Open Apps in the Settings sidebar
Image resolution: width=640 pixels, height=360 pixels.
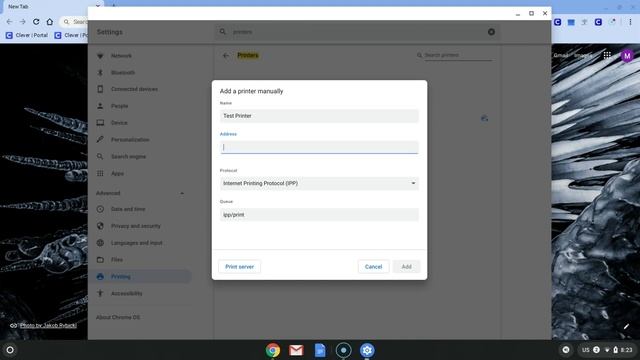pos(118,173)
